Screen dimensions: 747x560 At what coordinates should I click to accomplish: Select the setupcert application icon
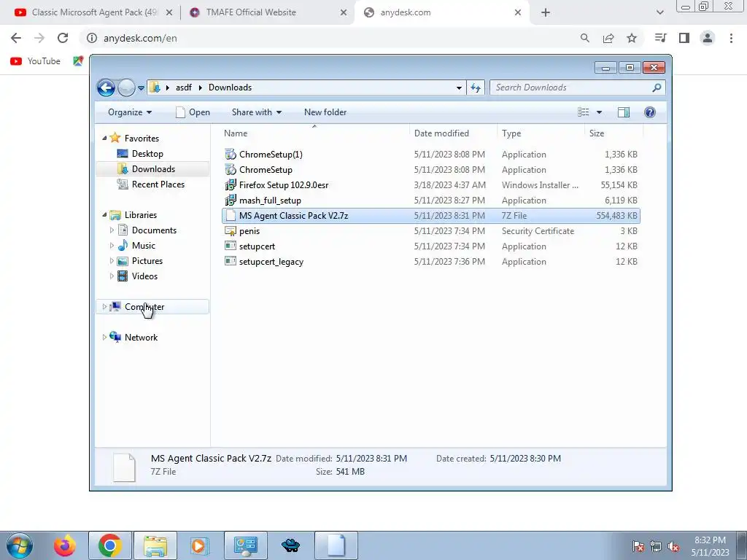point(231,246)
